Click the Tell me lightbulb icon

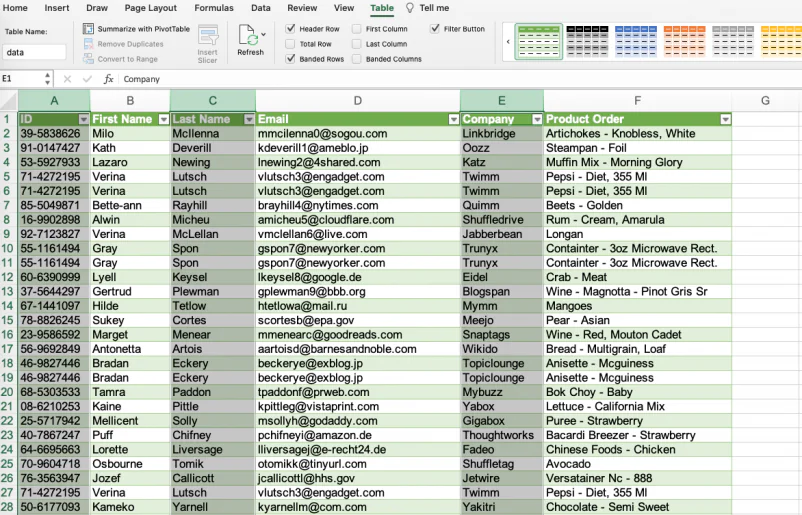410,8
